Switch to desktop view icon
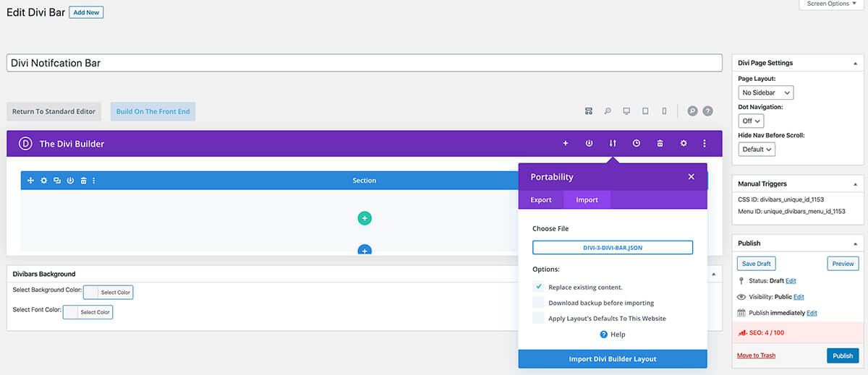 pos(626,111)
